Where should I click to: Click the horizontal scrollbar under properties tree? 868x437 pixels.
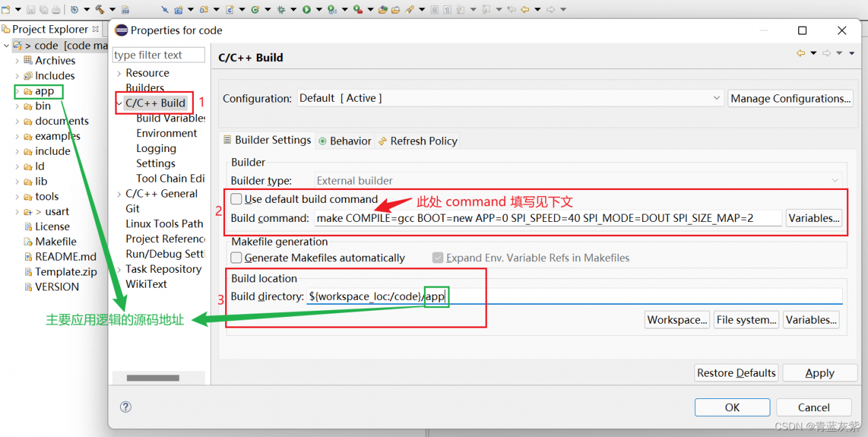153,378
